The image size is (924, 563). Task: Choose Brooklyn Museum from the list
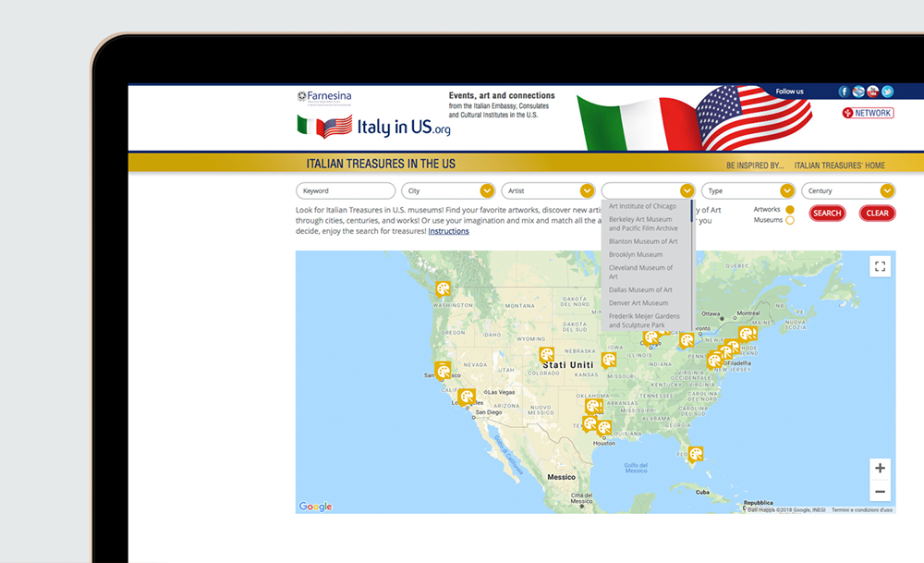(636, 254)
